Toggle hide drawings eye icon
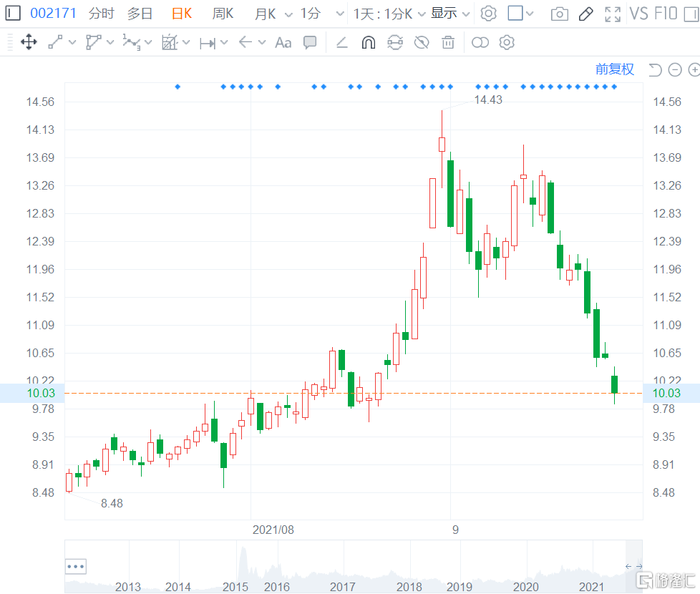 tap(422, 42)
